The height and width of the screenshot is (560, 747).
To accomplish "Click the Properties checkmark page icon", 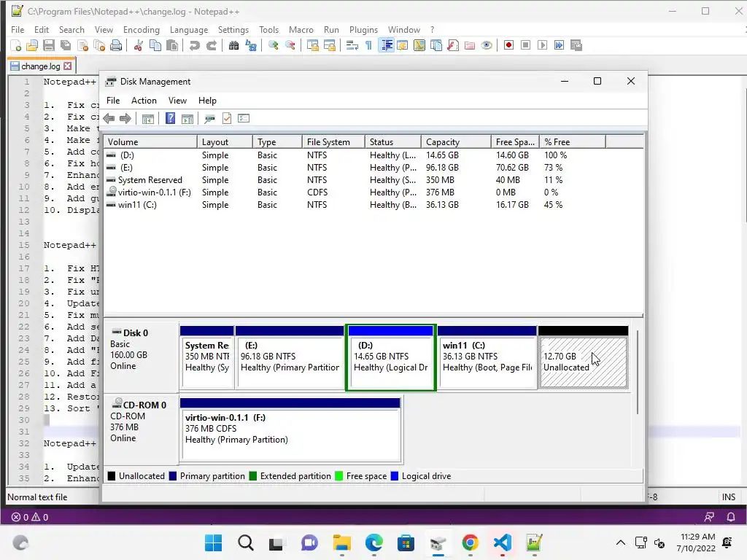I will pyautogui.click(x=227, y=119).
